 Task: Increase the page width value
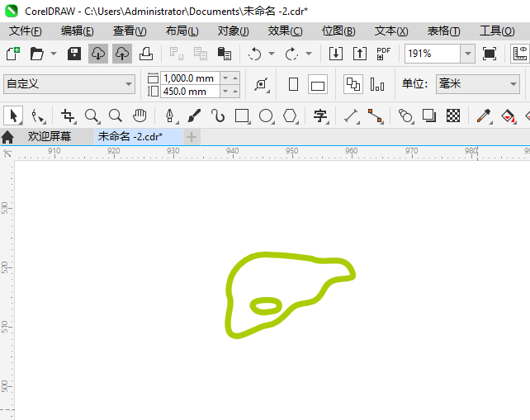coord(235,78)
